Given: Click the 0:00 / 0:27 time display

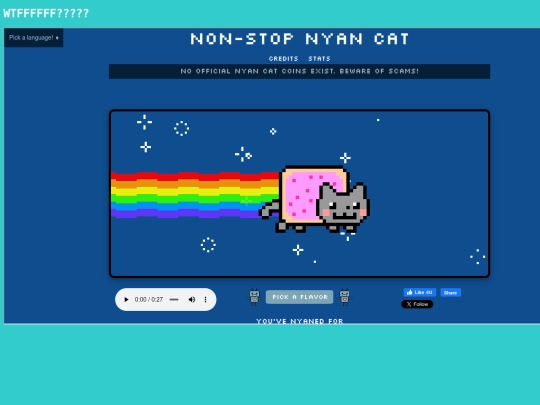Looking at the screenshot, I should 149,300.
